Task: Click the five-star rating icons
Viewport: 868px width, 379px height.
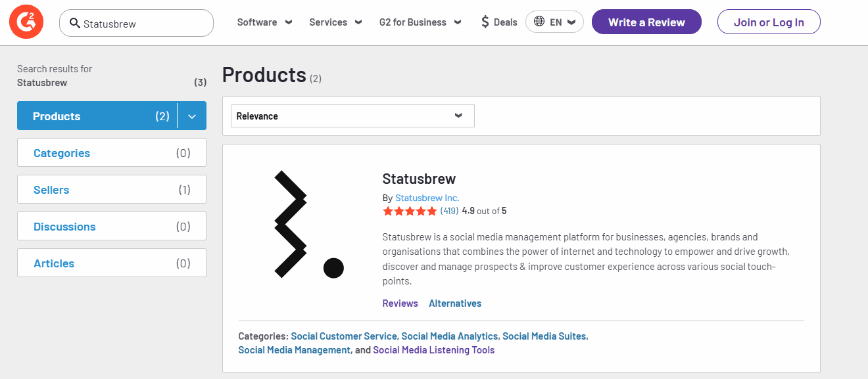Action: point(409,212)
